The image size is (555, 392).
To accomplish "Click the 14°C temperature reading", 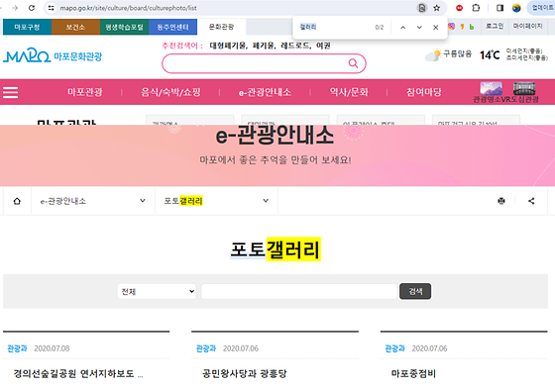I will (x=490, y=55).
